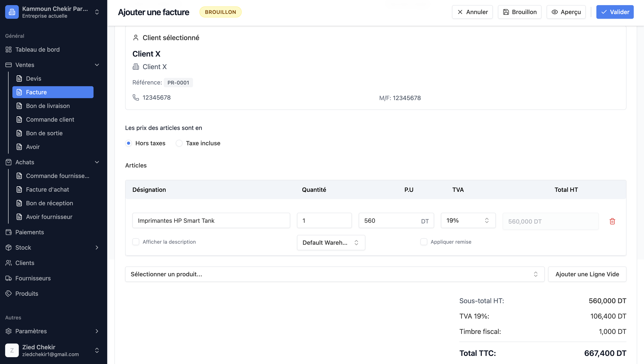Click the Valider button
This screenshot has width=644, height=364.
coord(615,12)
